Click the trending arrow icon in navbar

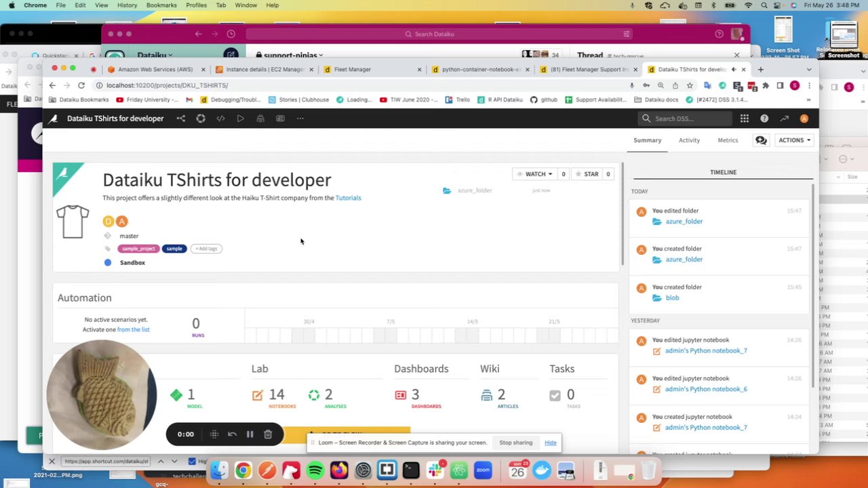click(x=784, y=119)
